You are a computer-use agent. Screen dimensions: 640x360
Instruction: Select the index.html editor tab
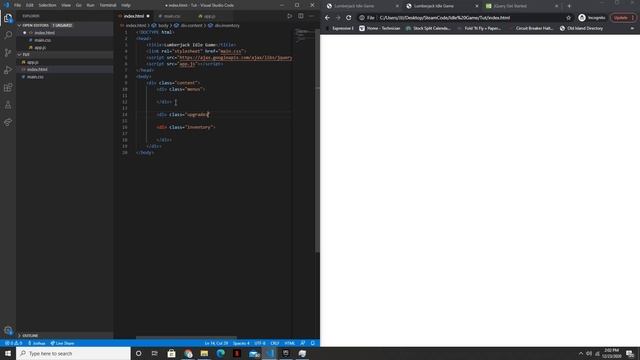pyautogui.click(x=134, y=16)
